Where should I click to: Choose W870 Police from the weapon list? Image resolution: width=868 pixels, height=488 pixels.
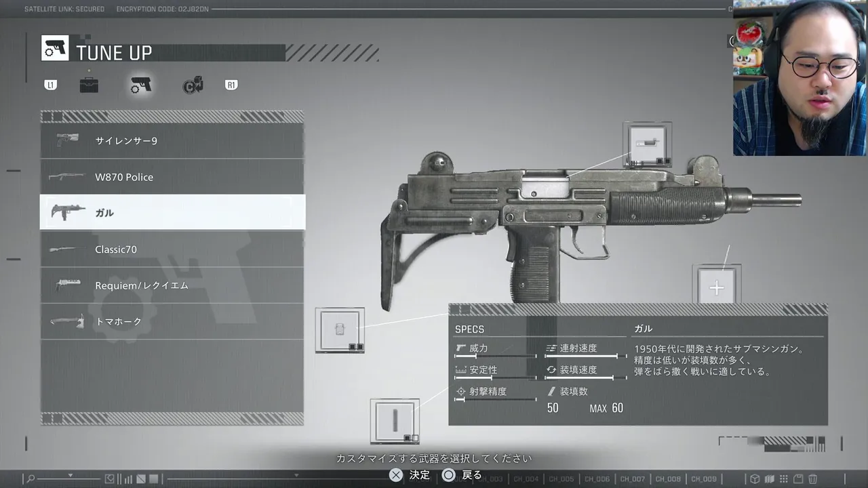pos(172,177)
